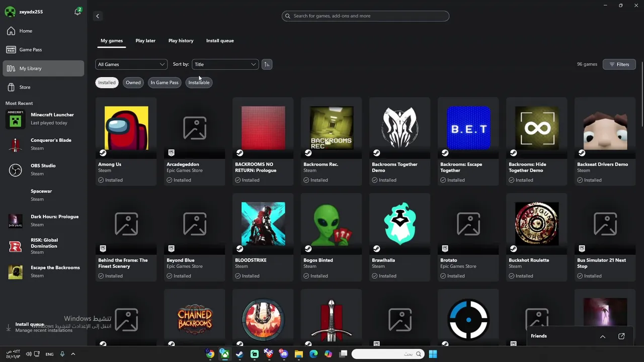Open Task View on the taskbar

(343, 354)
